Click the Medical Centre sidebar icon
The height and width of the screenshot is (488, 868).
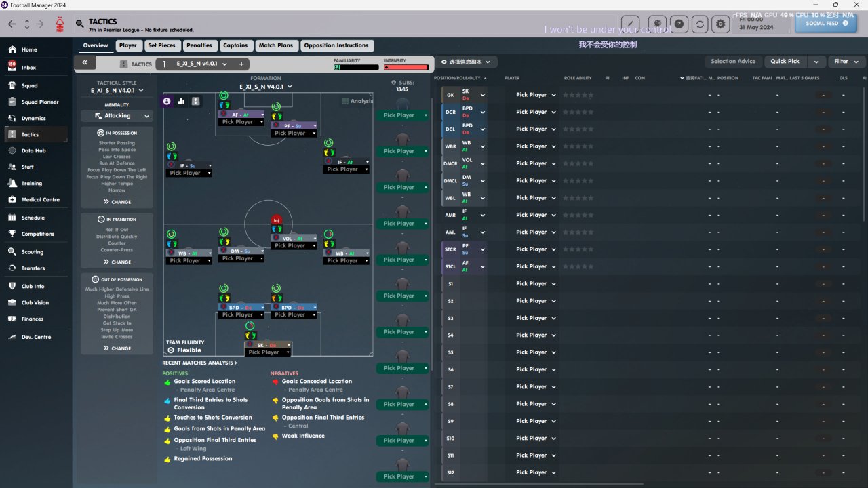click(12, 200)
